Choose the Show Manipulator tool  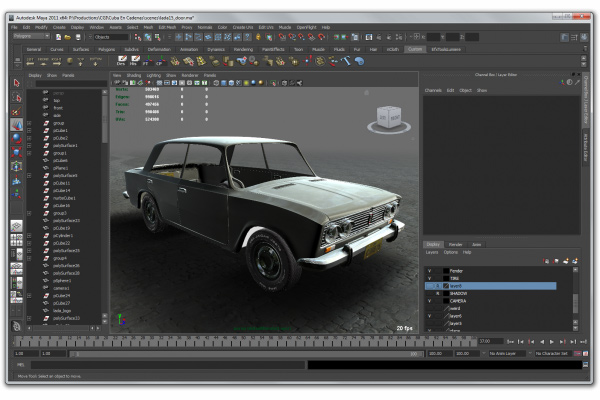click(16, 194)
